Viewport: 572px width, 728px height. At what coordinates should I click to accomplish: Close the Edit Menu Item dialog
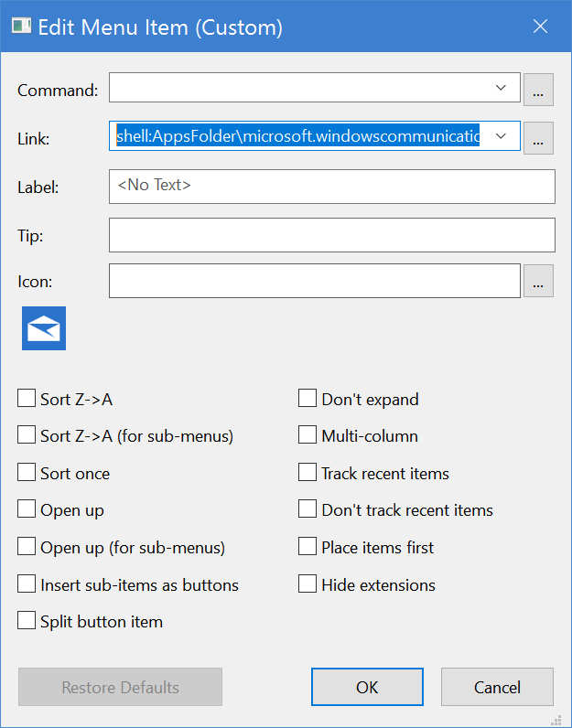540,27
